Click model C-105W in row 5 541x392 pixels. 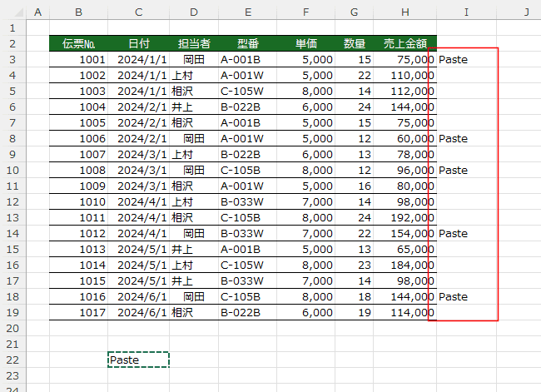pyautogui.click(x=248, y=92)
